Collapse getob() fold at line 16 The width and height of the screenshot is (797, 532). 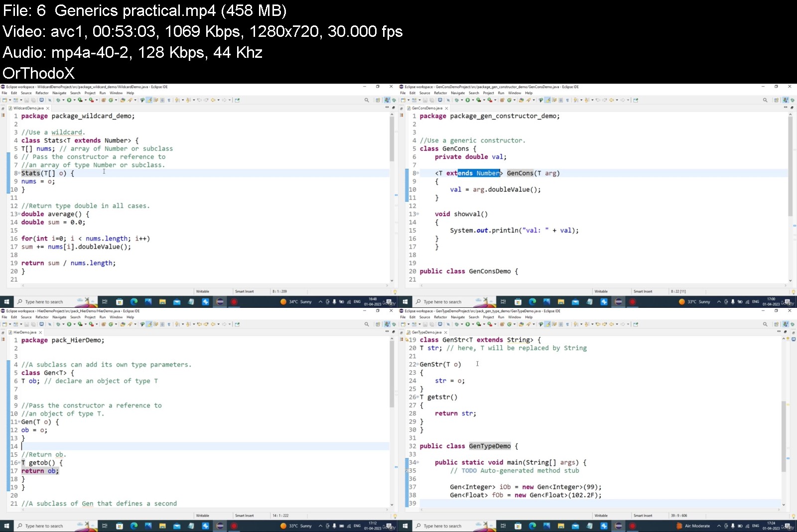click(x=19, y=463)
